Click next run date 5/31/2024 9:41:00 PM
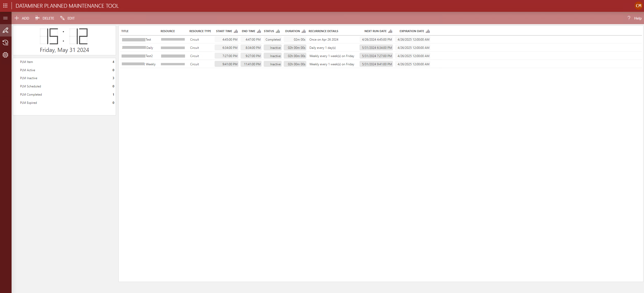Screen dimensions: 644x293 click(376, 64)
